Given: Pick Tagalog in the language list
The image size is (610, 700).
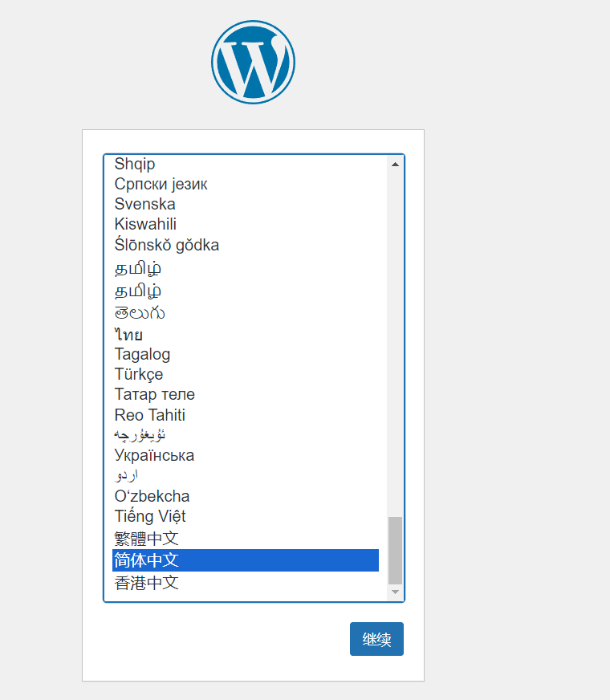Looking at the screenshot, I should point(142,354).
